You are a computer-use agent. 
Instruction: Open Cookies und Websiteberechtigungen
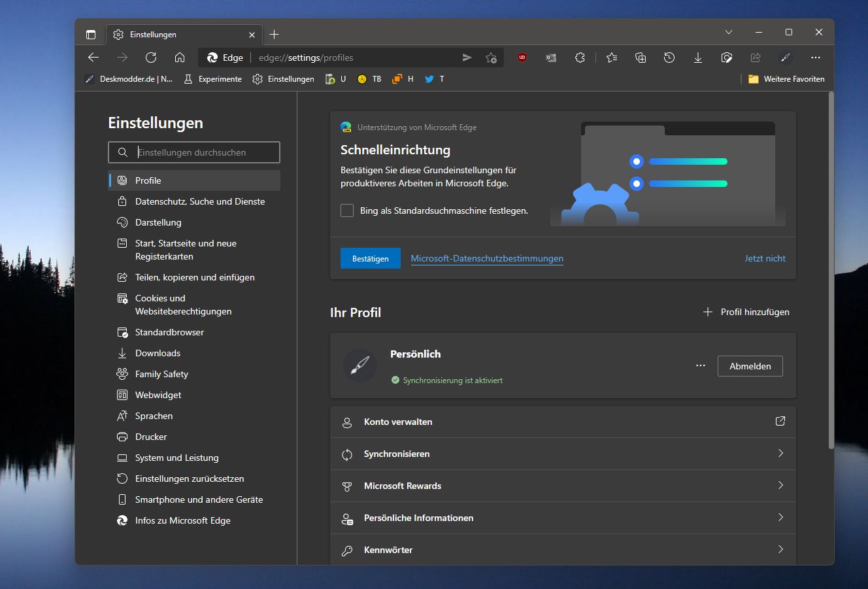click(x=194, y=305)
